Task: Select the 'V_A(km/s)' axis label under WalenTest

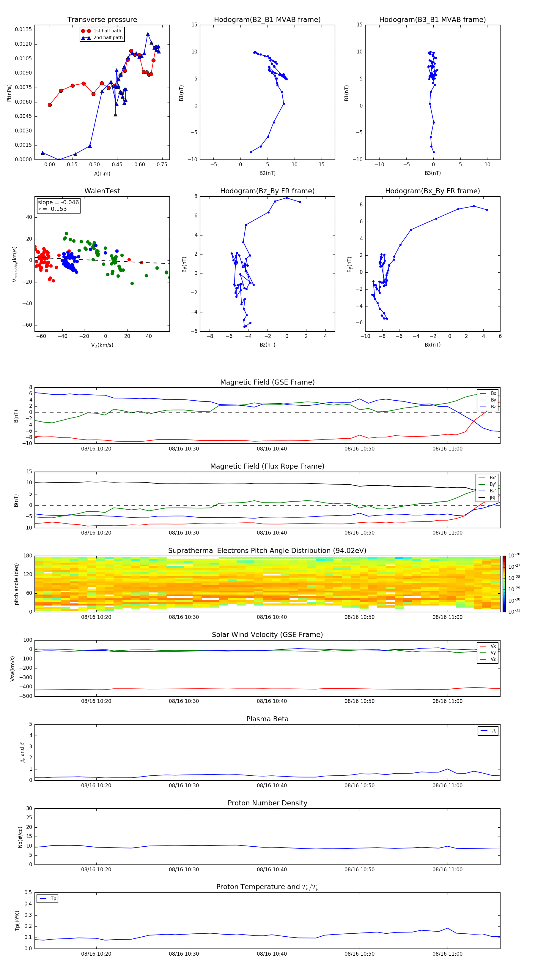Action: [x=102, y=345]
